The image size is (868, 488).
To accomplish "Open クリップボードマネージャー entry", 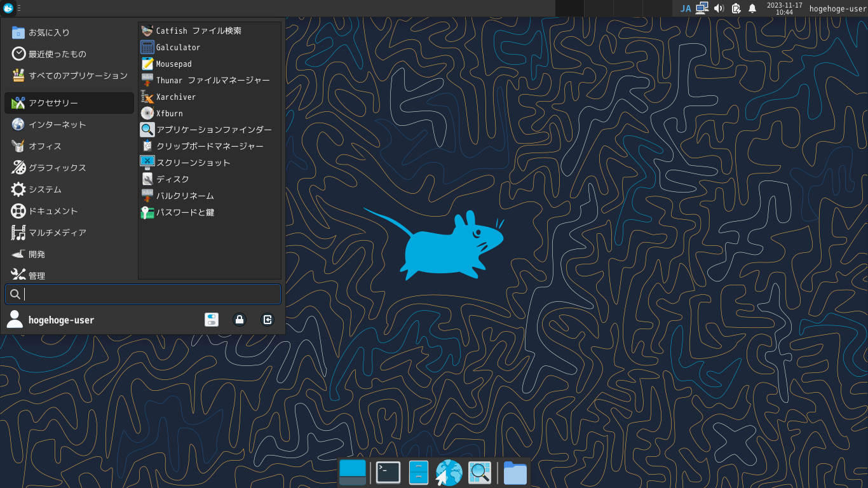I will (210, 146).
